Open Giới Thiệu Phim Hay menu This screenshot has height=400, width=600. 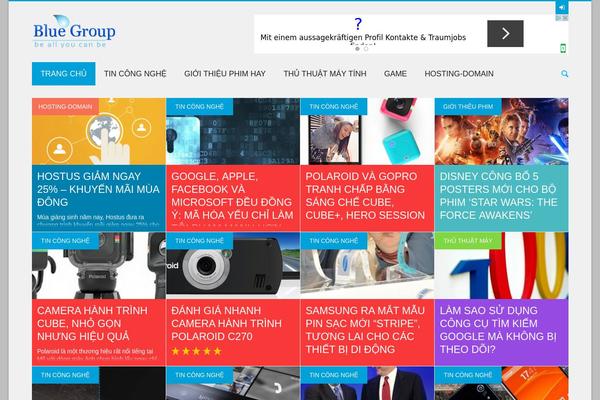pos(225,73)
